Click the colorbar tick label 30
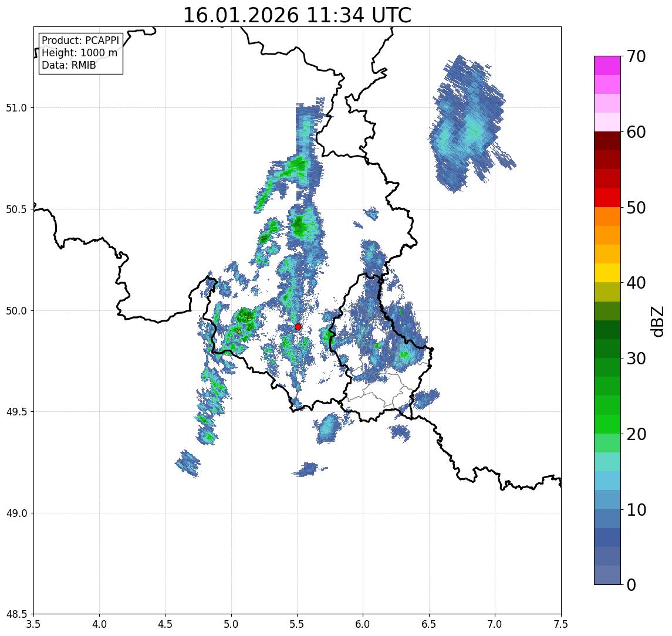This screenshot has height=636, width=672. pos(636,358)
